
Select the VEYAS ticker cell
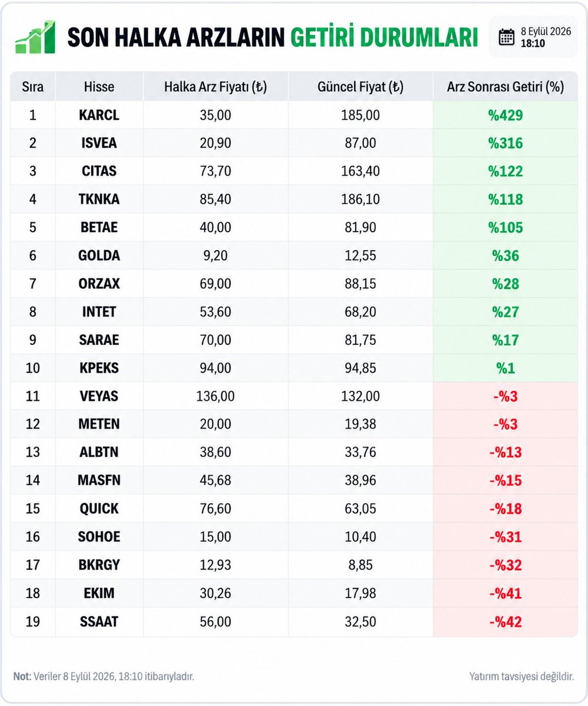[x=99, y=397]
